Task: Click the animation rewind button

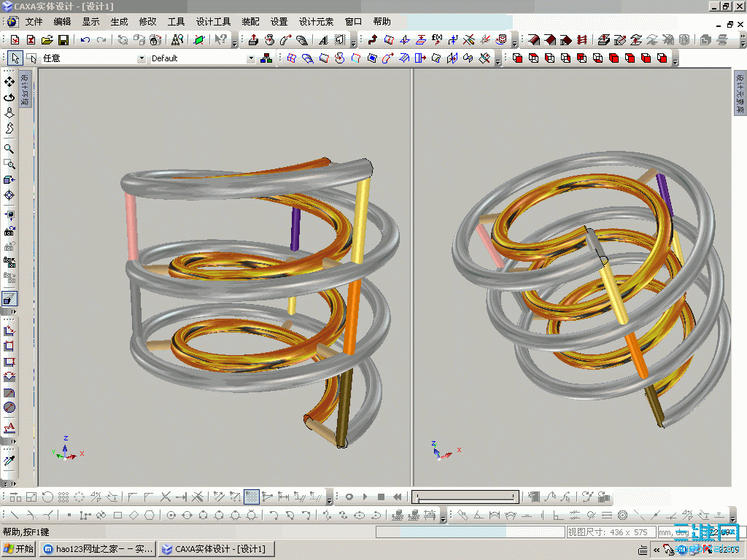Action: tap(397, 497)
